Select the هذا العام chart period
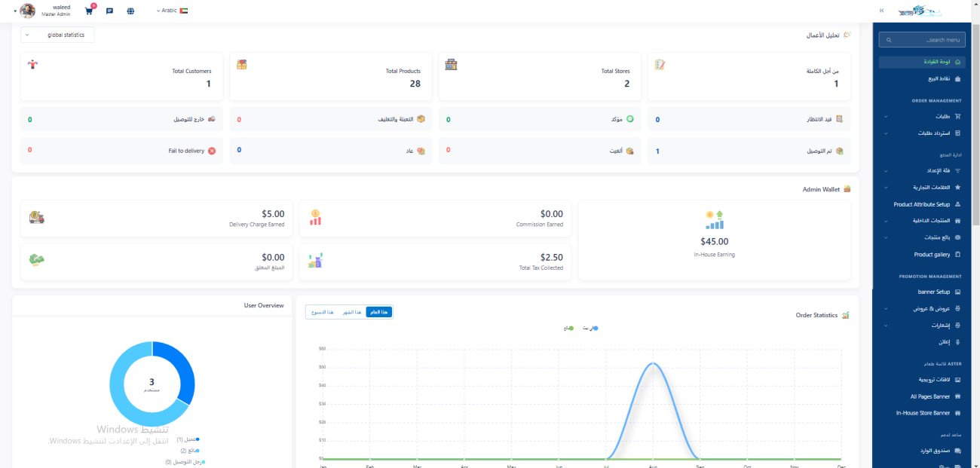The width and height of the screenshot is (980, 468). coord(379,312)
